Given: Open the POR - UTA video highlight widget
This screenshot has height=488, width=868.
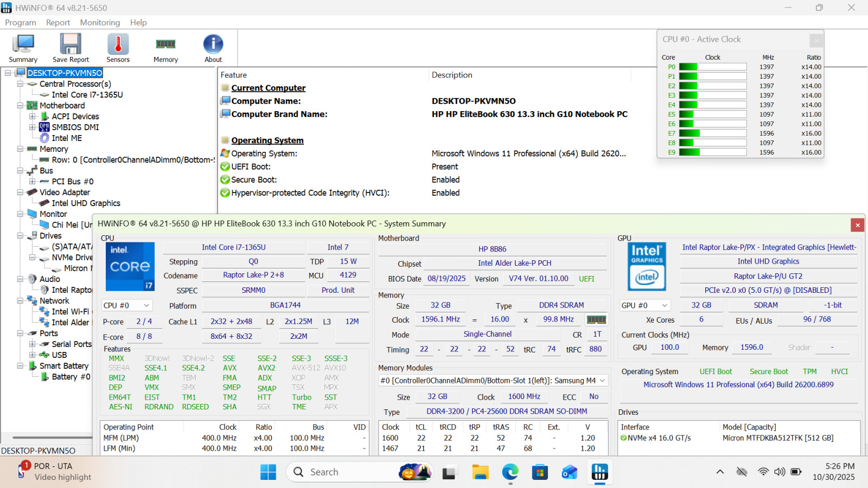Looking at the screenshot, I should point(55,472).
